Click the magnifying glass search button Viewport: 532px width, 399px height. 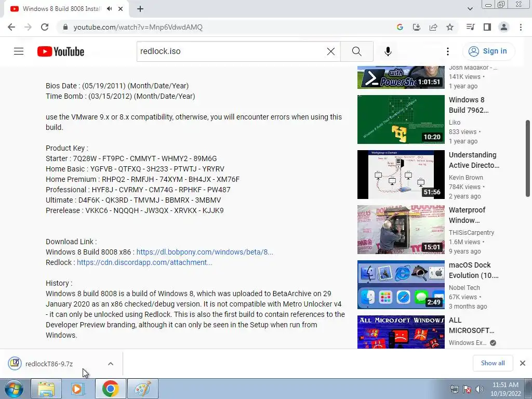coord(356,51)
